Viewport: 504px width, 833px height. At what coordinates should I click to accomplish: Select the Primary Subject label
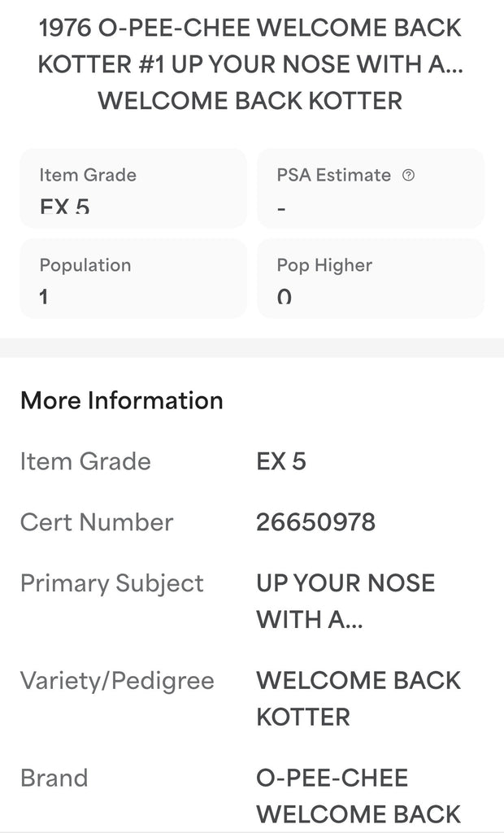pos(112,583)
